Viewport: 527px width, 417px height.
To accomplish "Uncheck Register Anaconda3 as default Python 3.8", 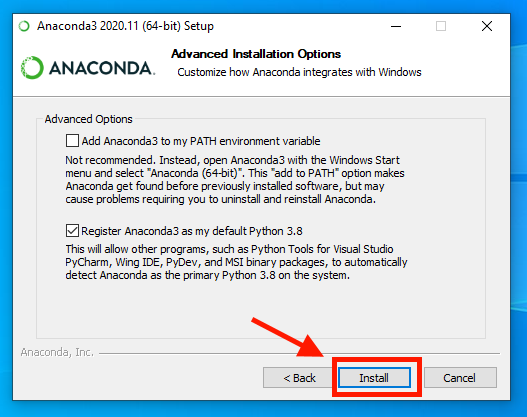I will 72,231.
